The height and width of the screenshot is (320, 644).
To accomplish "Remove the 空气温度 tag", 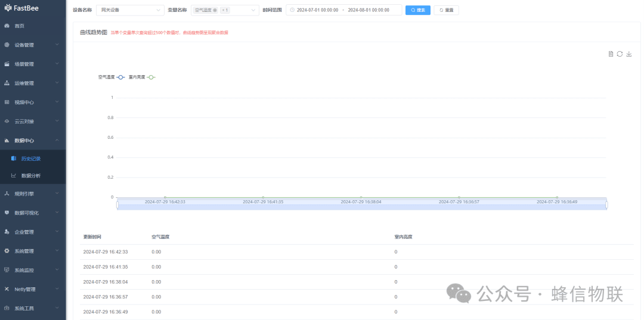I will pos(215,10).
